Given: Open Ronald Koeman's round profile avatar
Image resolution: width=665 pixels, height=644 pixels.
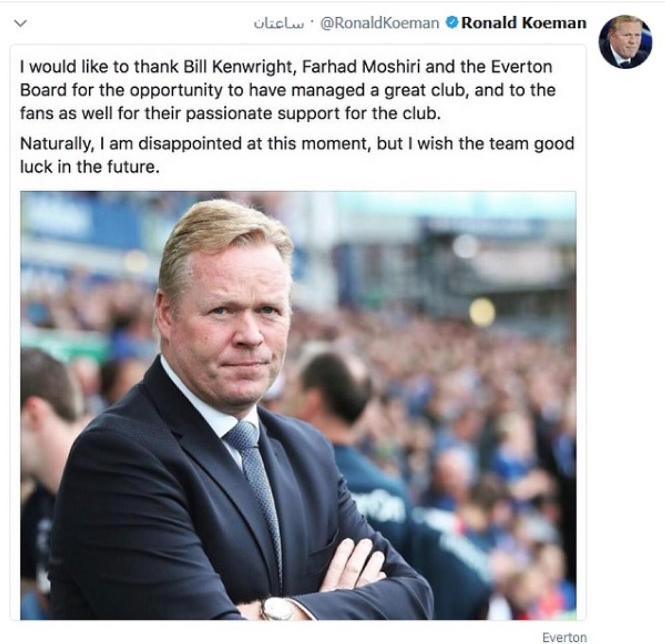Looking at the screenshot, I should point(624,42).
